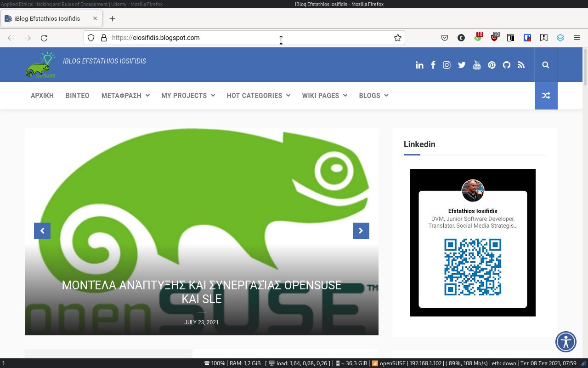The height and width of the screenshot is (368, 588).
Task: Click the browser forward arrow
Action: pyautogui.click(x=28, y=38)
